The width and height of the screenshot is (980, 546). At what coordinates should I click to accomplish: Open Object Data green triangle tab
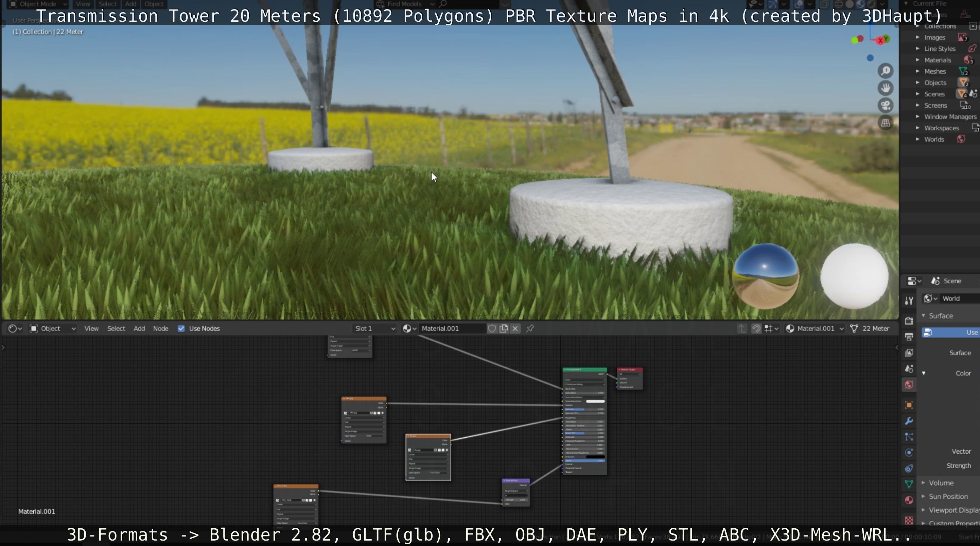(909, 484)
